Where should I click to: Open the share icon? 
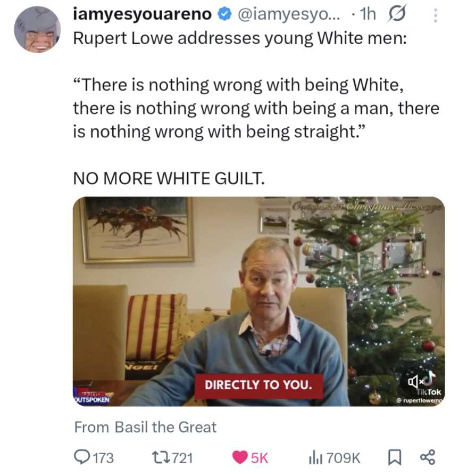coord(428,457)
